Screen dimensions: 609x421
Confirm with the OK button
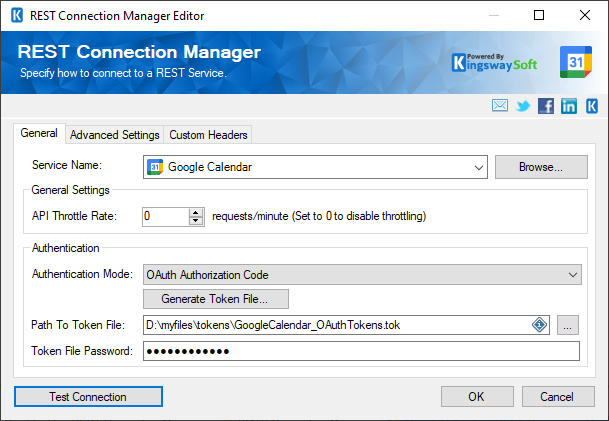point(477,397)
